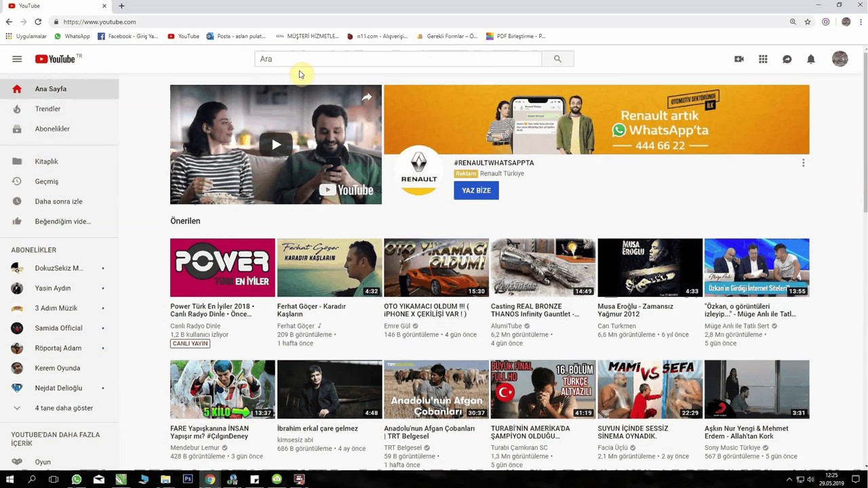Open WhatsApp bookmark in bookmarks bar
868x488 pixels.
point(72,37)
